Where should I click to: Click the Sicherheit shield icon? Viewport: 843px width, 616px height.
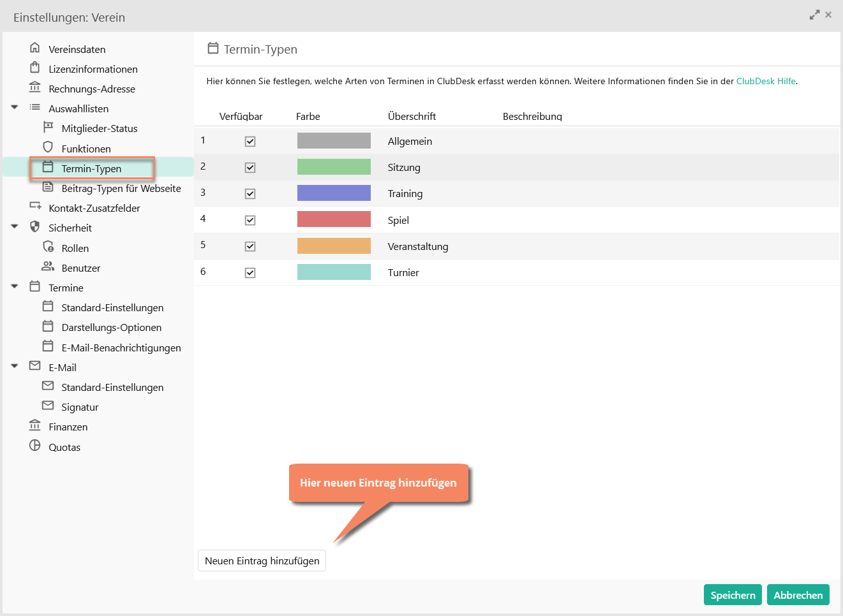pyautogui.click(x=35, y=226)
